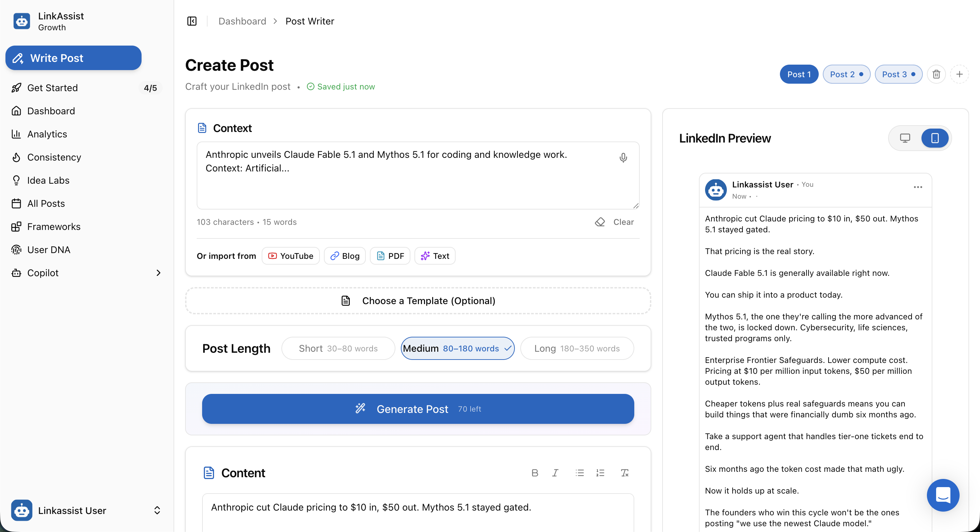Import context from Blog
This screenshot has width=980, height=532.
[x=345, y=256]
